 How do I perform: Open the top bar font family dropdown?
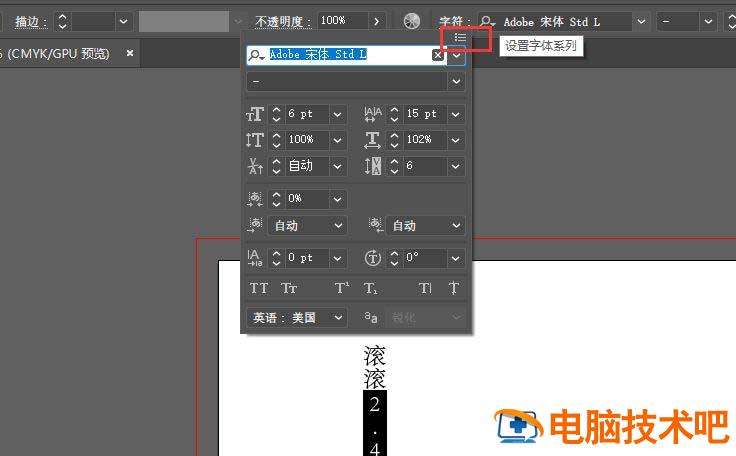pos(641,22)
